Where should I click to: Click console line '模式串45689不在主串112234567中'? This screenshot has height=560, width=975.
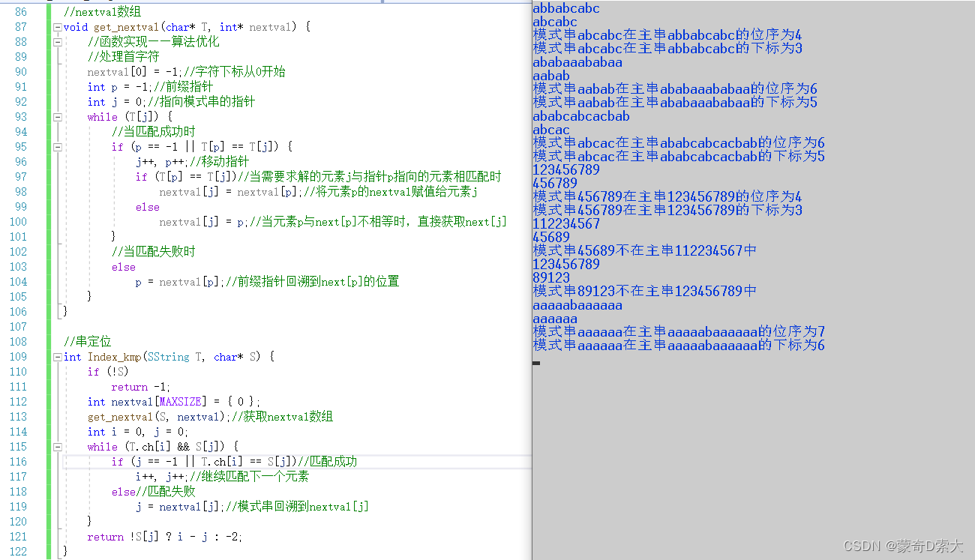[x=645, y=251]
